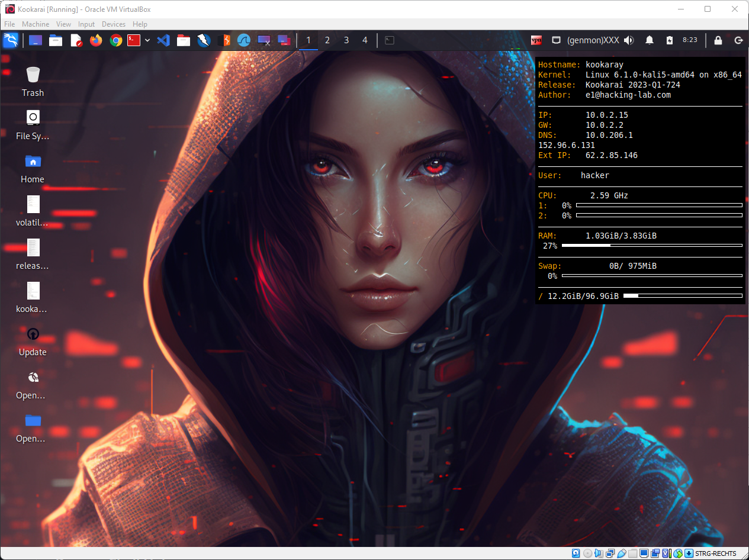Image resolution: width=749 pixels, height=560 pixels.
Task: Launch the file manager from the panel
Action: click(x=56, y=40)
